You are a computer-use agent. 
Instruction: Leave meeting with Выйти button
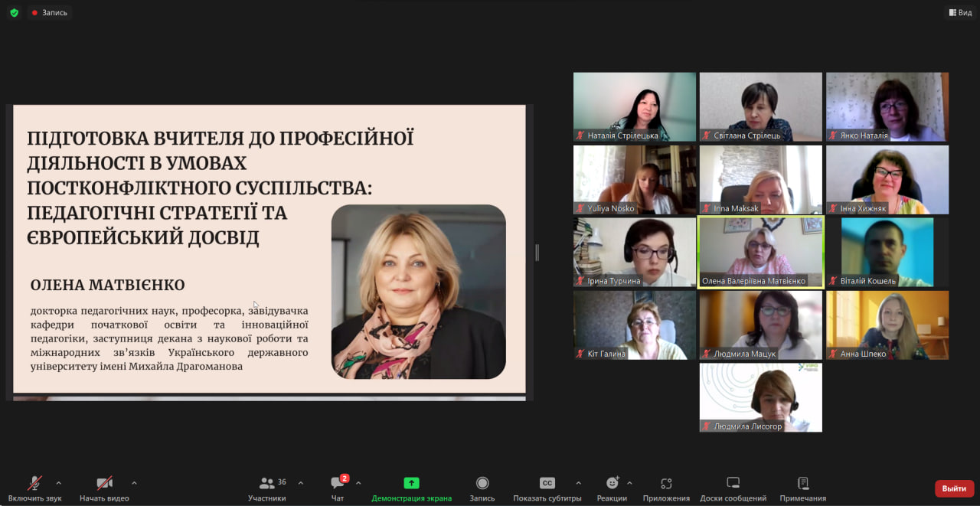click(x=954, y=488)
